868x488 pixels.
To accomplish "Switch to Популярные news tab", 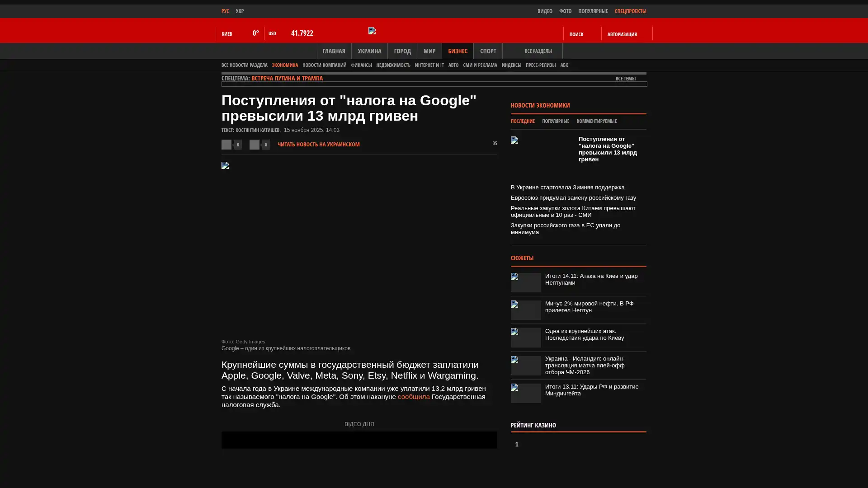I will [x=555, y=121].
